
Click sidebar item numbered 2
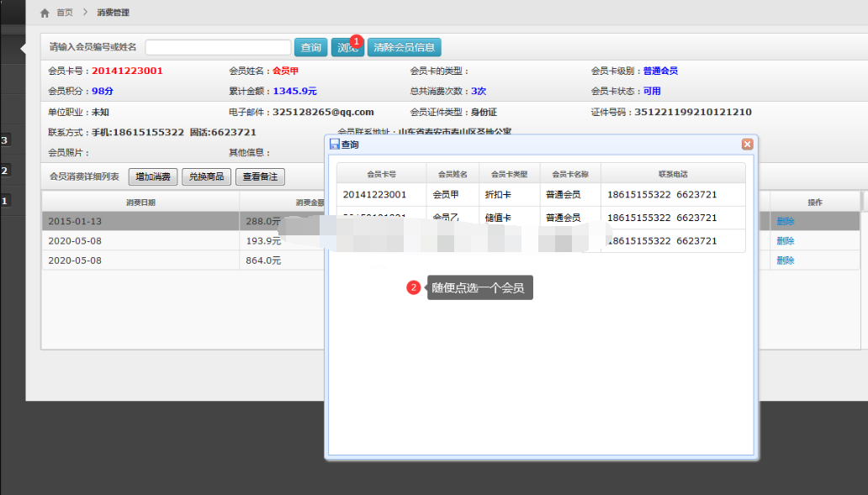pos(4,171)
